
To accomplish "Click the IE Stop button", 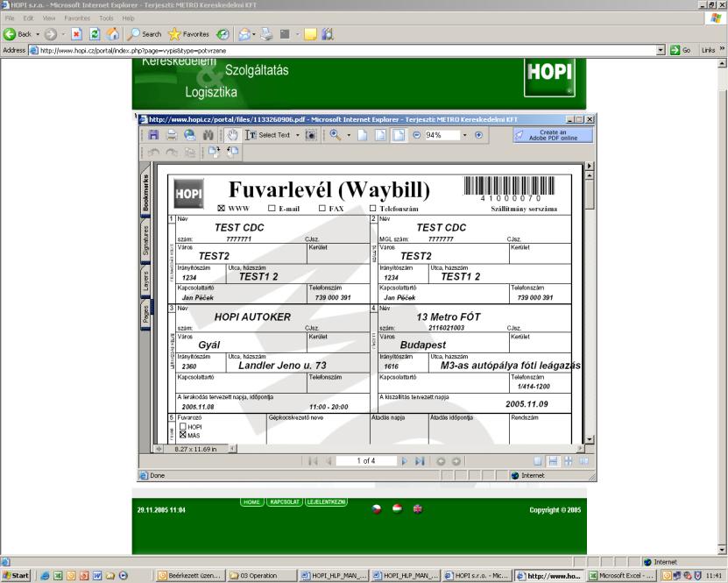I will (x=76, y=34).
